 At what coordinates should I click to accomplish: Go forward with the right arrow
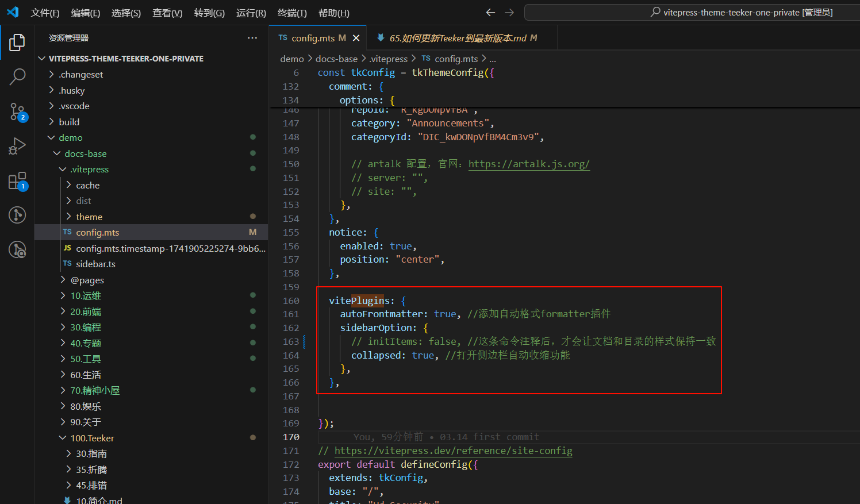509,12
